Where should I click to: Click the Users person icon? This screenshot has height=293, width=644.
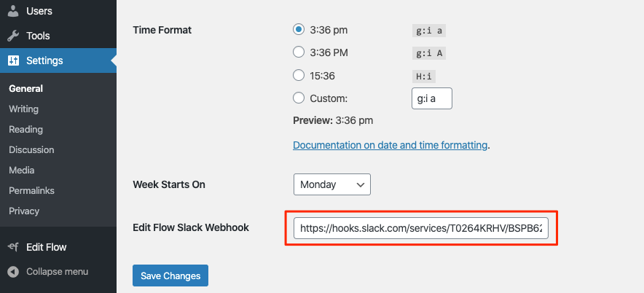(x=13, y=12)
